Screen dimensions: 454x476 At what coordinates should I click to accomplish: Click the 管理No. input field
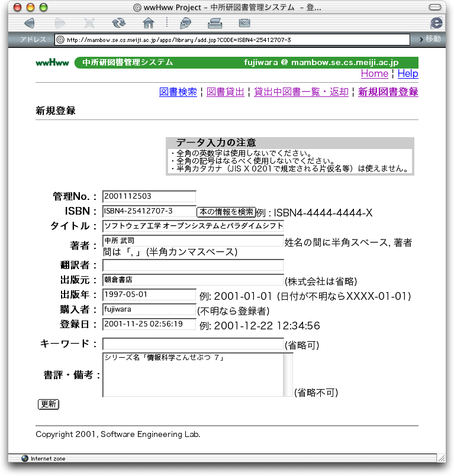click(149, 196)
